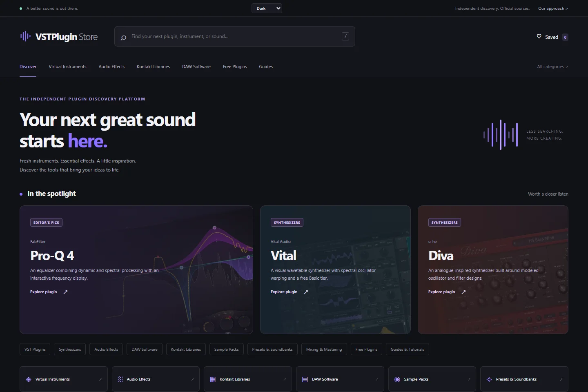Click the Synthesizers badge on Vital card
This screenshot has height=392, width=588.
(x=287, y=223)
